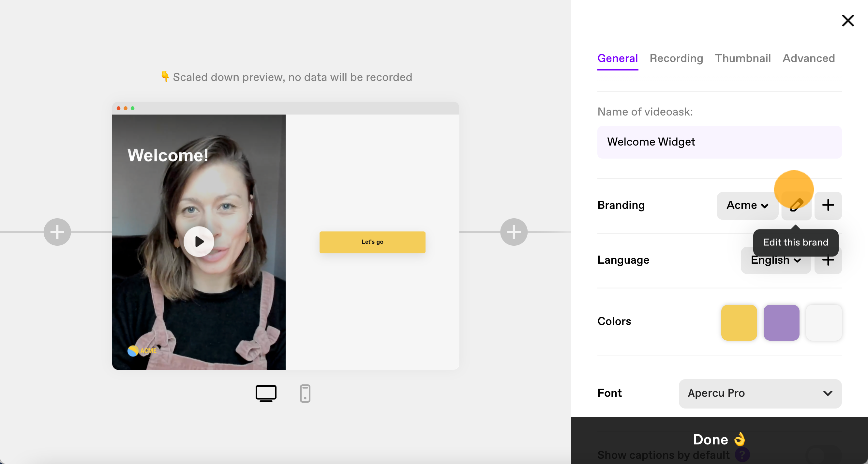Play the Welcome video preview
This screenshot has height=464, width=868.
click(x=199, y=241)
